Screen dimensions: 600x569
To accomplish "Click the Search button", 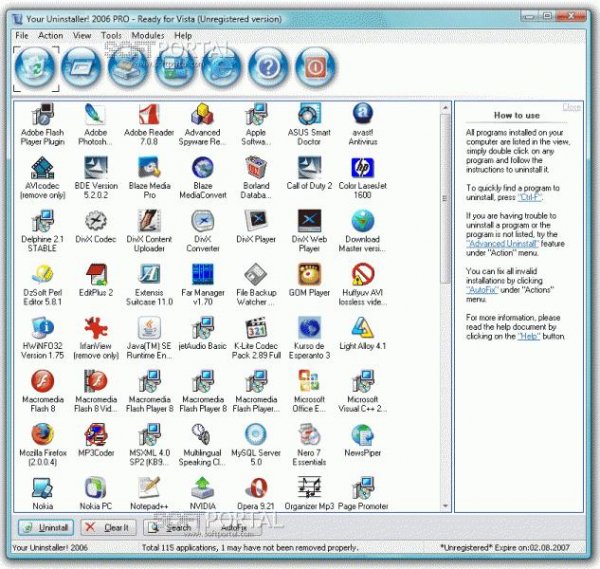I will pos(171,528).
